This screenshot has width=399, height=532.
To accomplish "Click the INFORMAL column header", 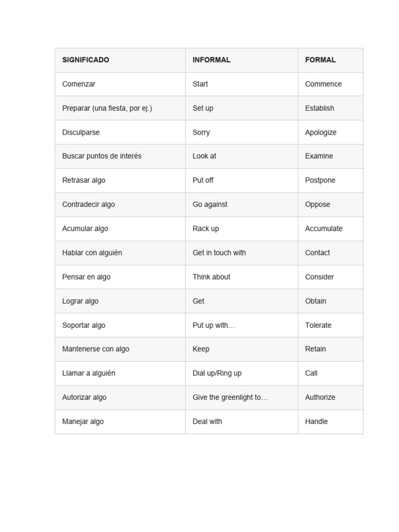I will tap(242, 60).
